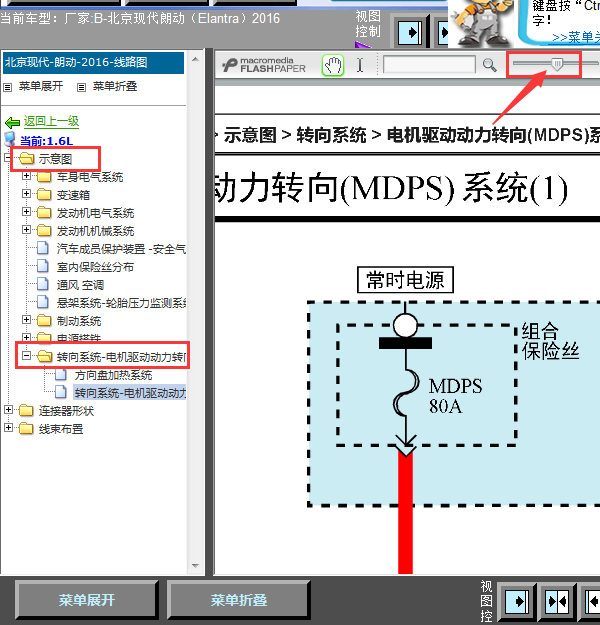
Task: Adjust the FlashPaper zoom slider handle
Action: pos(557,64)
